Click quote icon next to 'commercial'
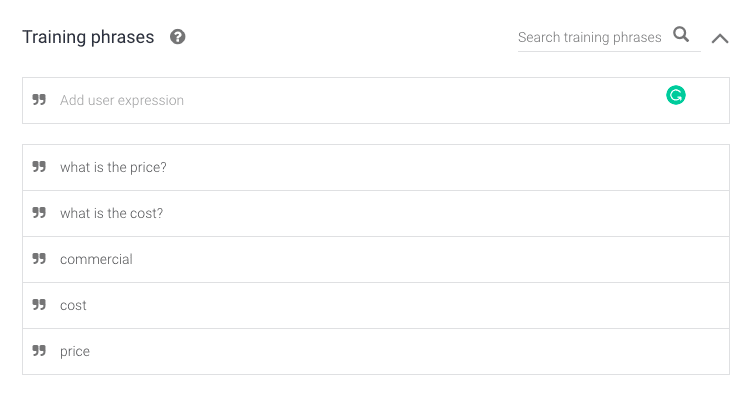 pyautogui.click(x=39, y=258)
